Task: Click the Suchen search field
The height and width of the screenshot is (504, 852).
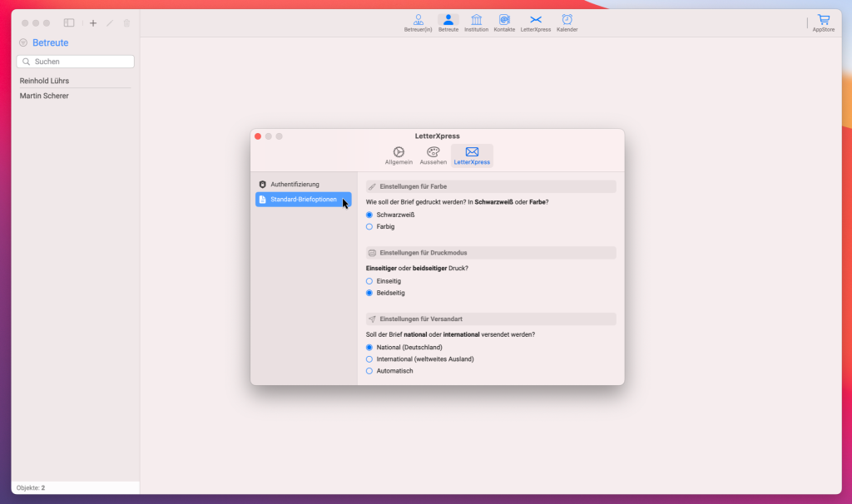Action: click(76, 62)
